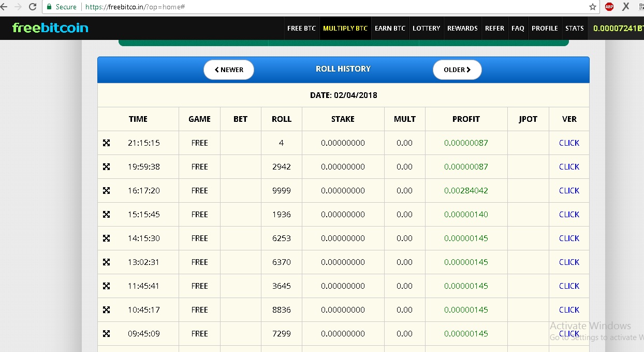Open the freebitcoin logo home link
The height and width of the screenshot is (352, 644).
[x=50, y=28]
